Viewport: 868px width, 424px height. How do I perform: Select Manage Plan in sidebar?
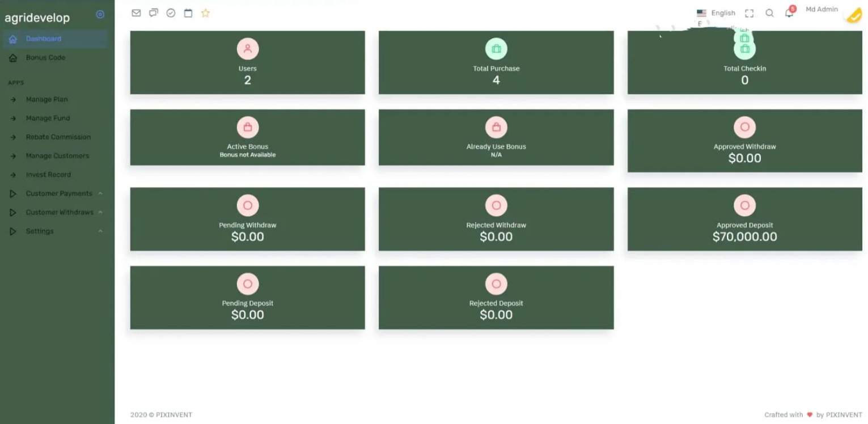point(46,100)
